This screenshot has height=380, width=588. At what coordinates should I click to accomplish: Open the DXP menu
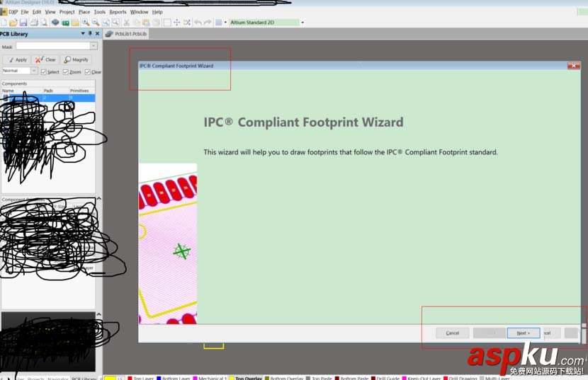13,12
